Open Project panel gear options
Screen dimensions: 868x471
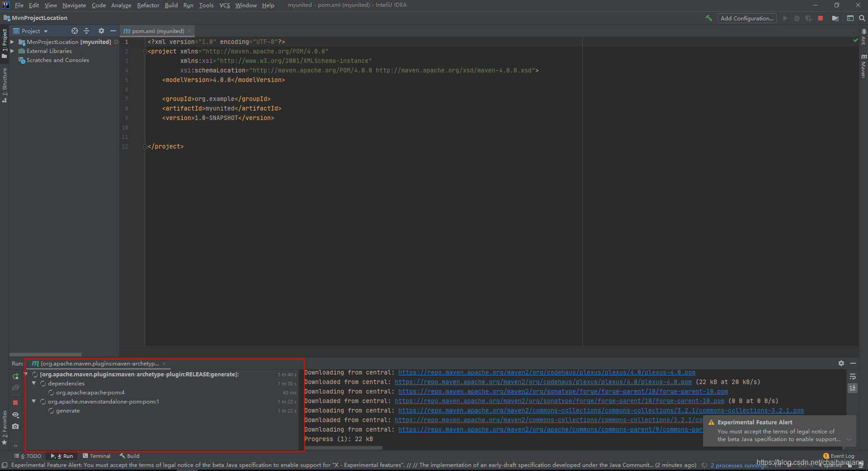[101, 31]
